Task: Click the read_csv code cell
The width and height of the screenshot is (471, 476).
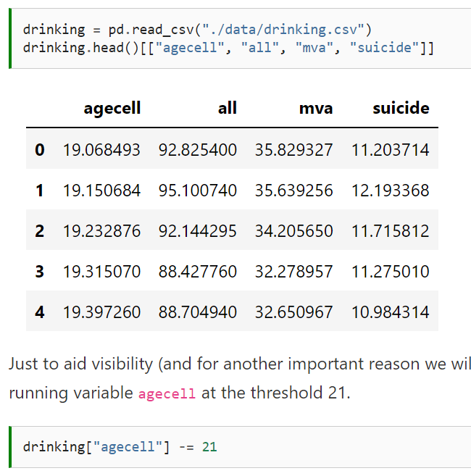Action: click(241, 38)
